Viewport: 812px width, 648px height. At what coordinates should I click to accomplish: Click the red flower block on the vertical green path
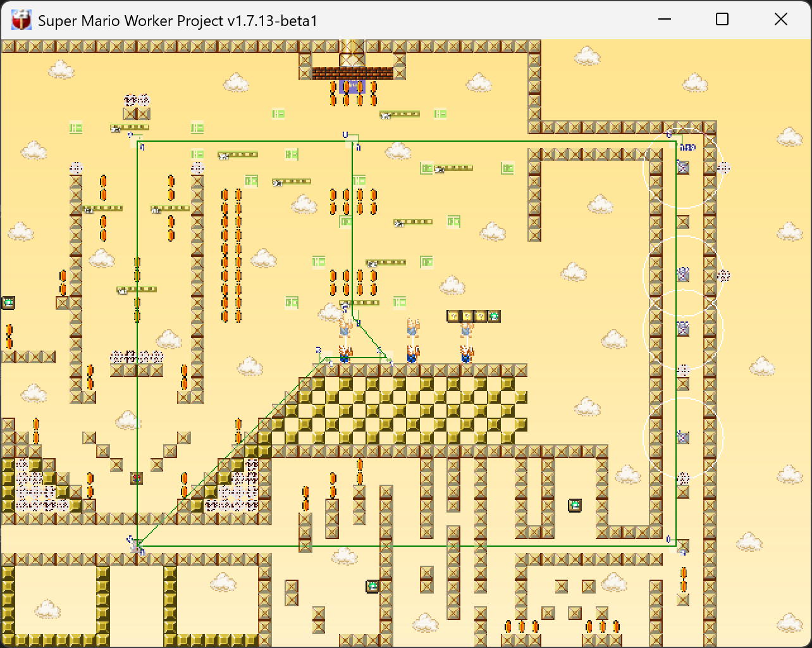[137, 478]
